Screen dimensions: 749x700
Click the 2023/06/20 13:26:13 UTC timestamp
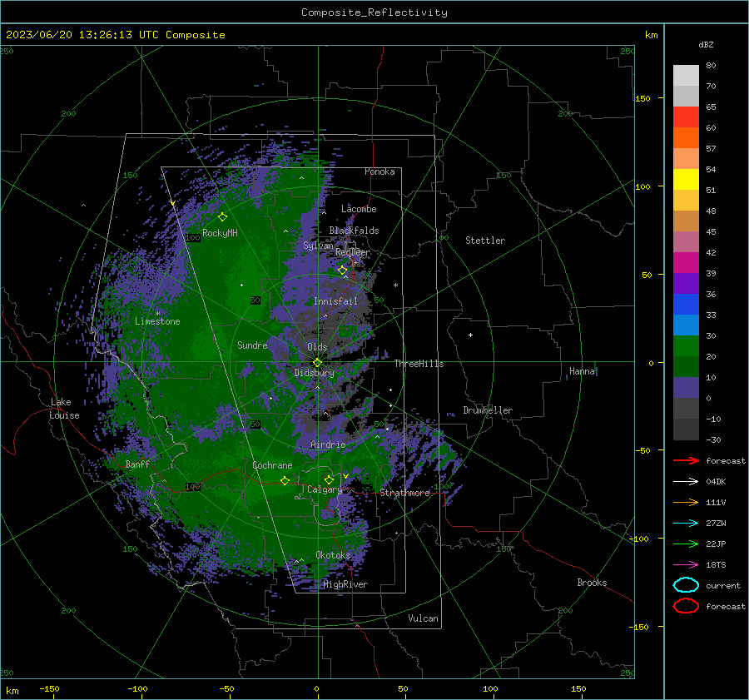pos(82,35)
